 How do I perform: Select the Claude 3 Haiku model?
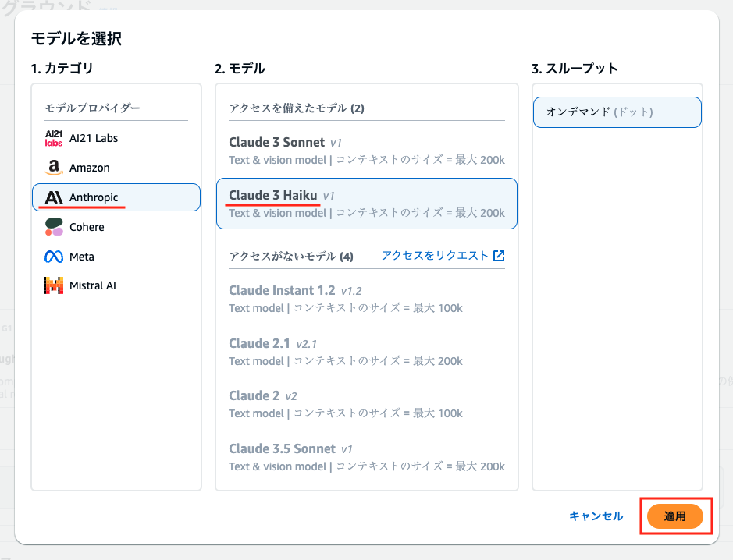[367, 204]
